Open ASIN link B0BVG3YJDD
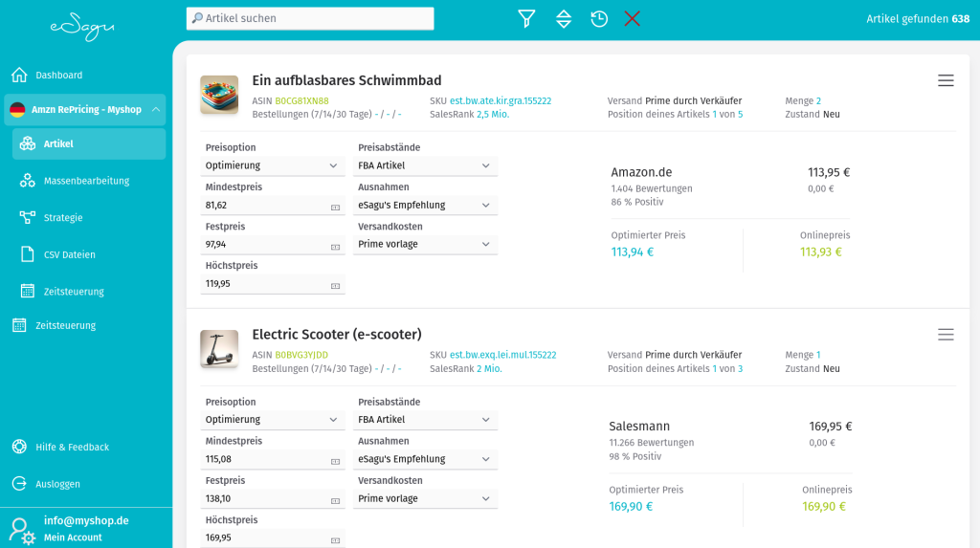The width and height of the screenshot is (980, 548). [x=301, y=355]
